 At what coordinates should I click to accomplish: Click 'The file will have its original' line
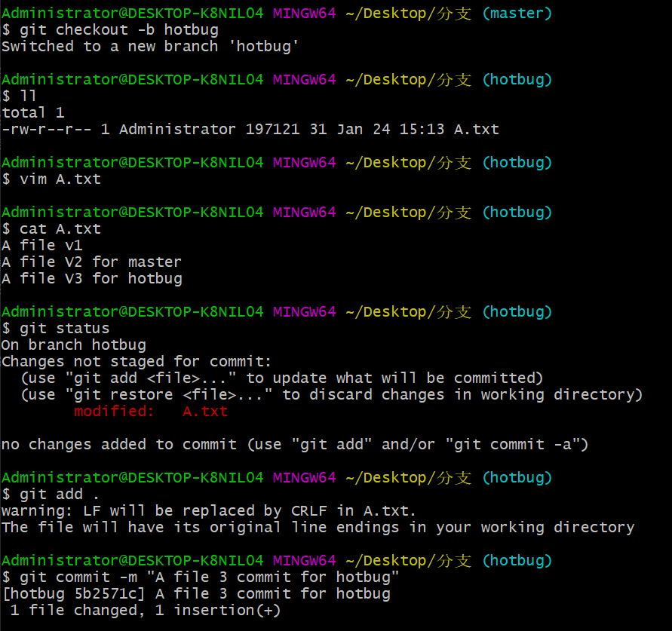[x=318, y=527]
